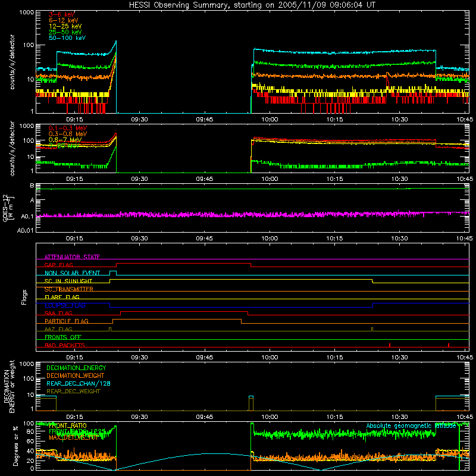Click the SAA_FLAG label
This screenshot has height=476, width=476.
(58, 313)
